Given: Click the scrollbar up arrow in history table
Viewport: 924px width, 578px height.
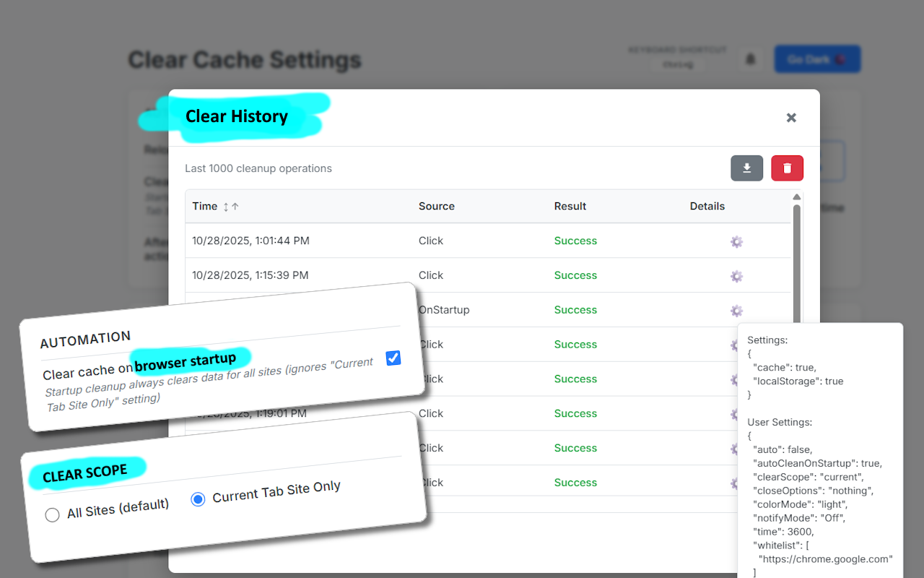Looking at the screenshot, I should (x=796, y=197).
